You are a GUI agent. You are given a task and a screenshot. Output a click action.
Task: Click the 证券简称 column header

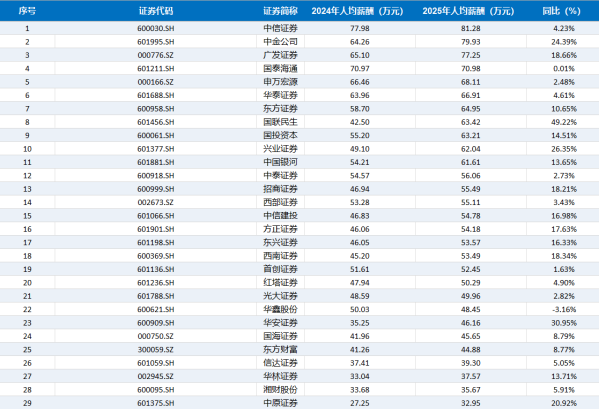click(280, 11)
